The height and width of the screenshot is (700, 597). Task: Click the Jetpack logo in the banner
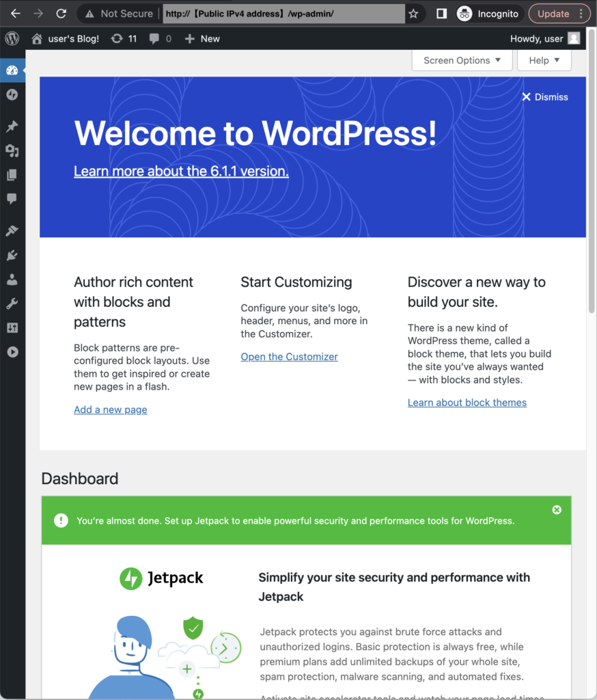pyautogui.click(x=161, y=578)
